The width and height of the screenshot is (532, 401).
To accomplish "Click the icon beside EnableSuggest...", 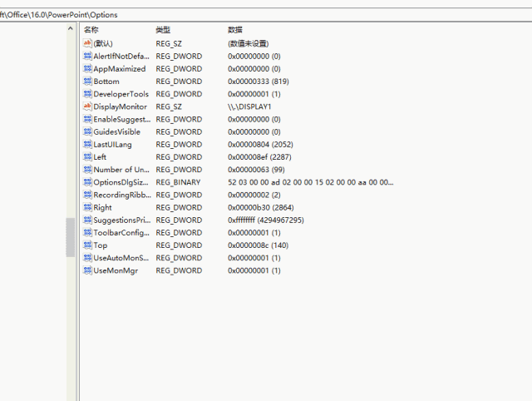I will point(87,119).
